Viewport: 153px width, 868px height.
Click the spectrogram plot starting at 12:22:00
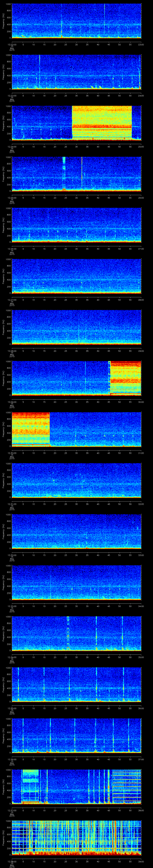coord(76,21)
